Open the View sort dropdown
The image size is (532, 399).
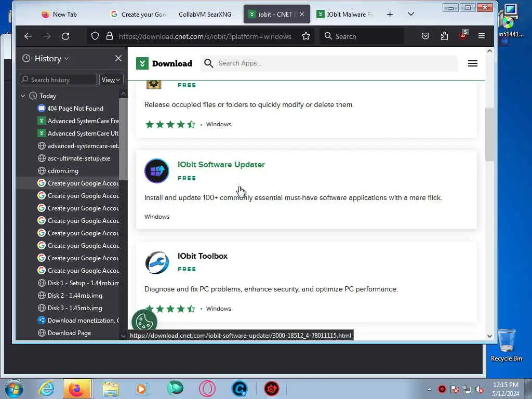click(111, 80)
